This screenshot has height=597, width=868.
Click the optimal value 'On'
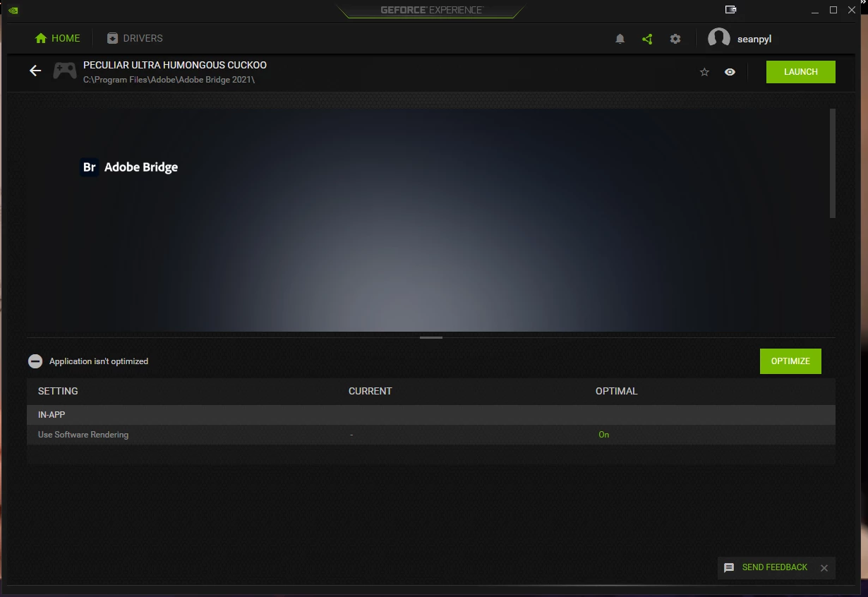coord(604,435)
